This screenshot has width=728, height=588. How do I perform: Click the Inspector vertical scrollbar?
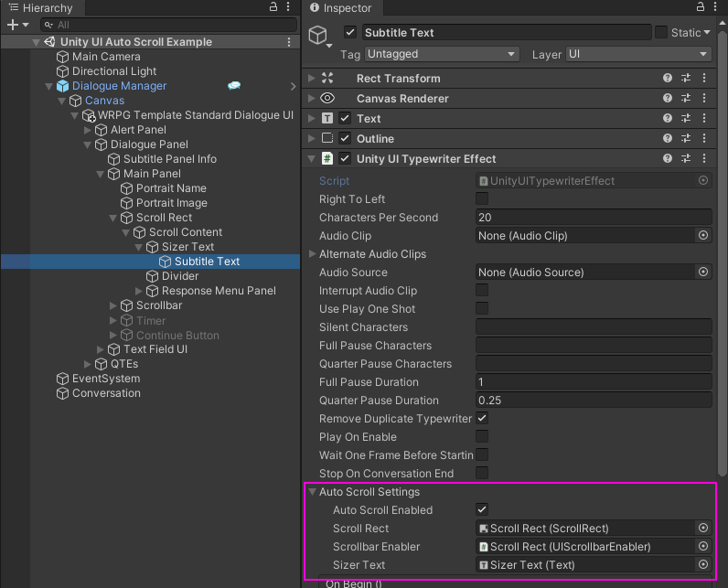(x=722, y=254)
